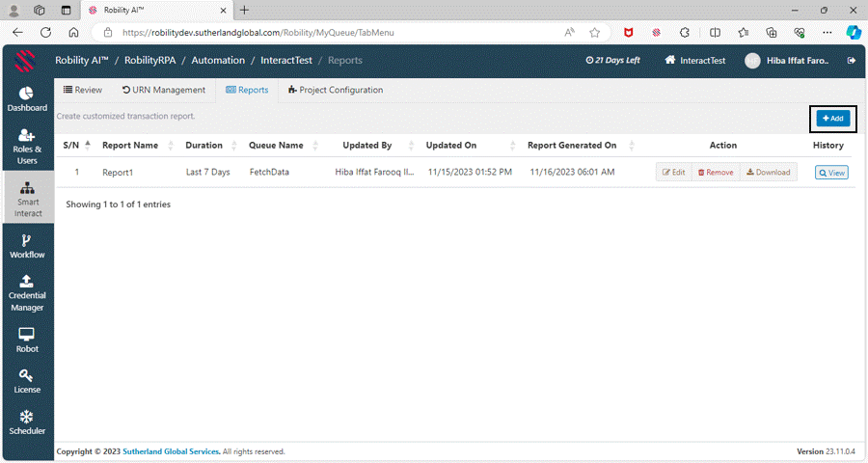The width and height of the screenshot is (868, 463).
Task: Go to the Robot section
Action: coord(27,340)
